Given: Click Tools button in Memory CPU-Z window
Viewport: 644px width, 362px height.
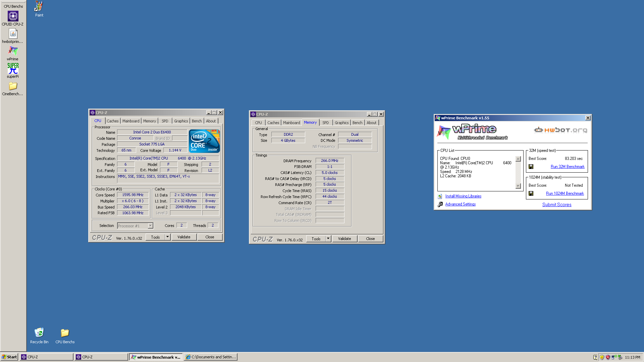Looking at the screenshot, I should pos(316,239).
